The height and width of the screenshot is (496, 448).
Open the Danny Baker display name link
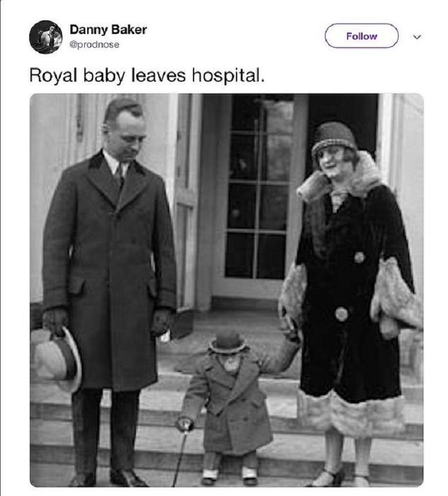point(108,29)
